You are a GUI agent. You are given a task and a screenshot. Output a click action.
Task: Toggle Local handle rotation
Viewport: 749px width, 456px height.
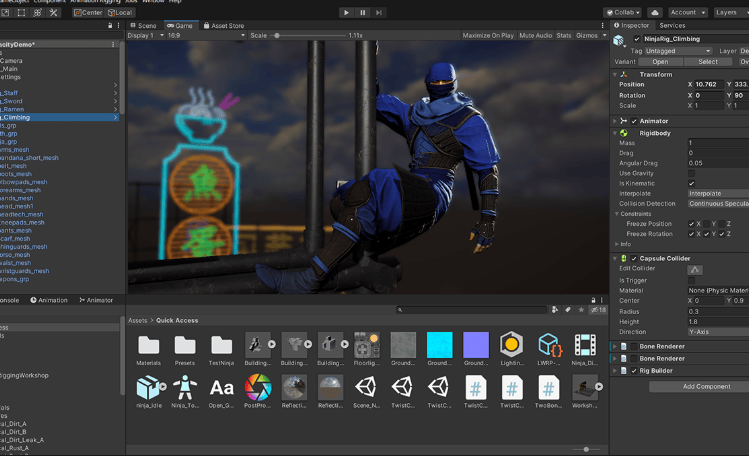pos(120,12)
